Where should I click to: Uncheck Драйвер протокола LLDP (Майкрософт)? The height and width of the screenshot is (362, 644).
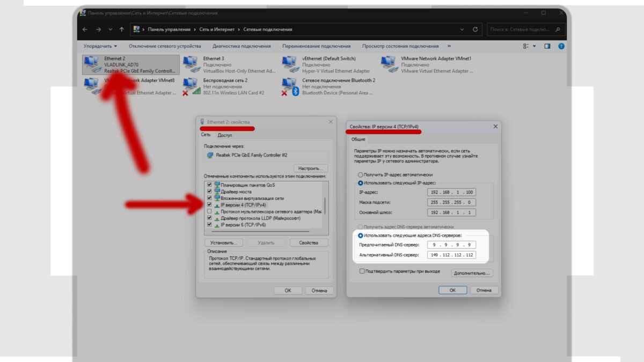tap(209, 218)
